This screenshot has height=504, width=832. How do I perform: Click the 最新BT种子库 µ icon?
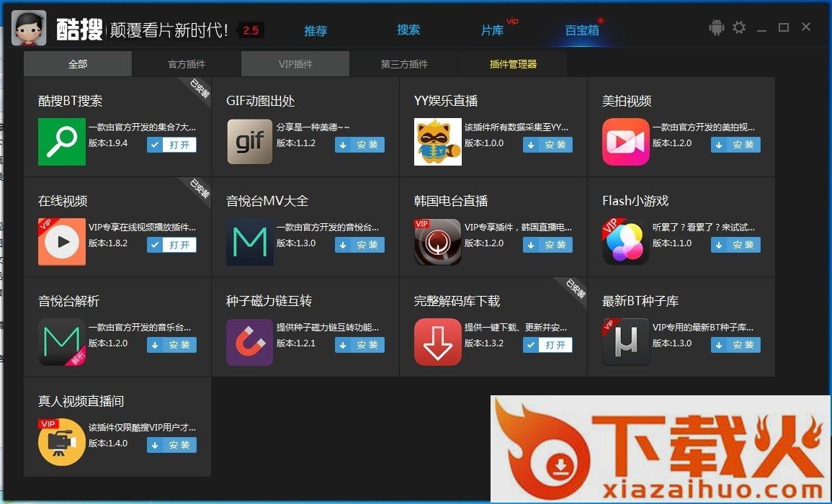(625, 342)
